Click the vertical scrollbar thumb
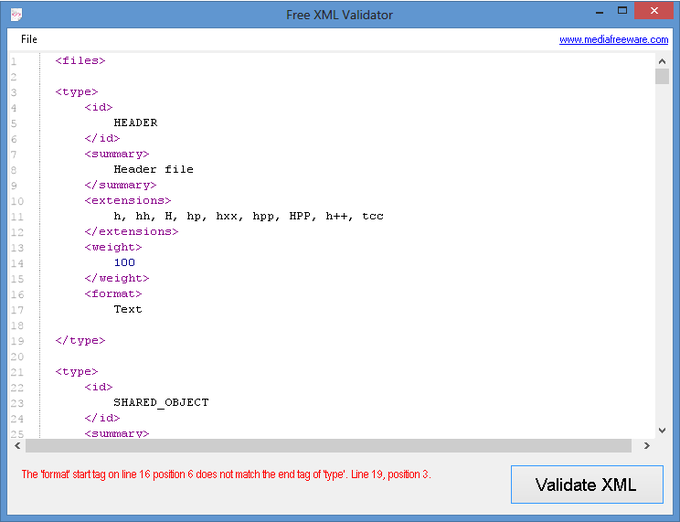The height and width of the screenshot is (522, 680). (x=661, y=77)
